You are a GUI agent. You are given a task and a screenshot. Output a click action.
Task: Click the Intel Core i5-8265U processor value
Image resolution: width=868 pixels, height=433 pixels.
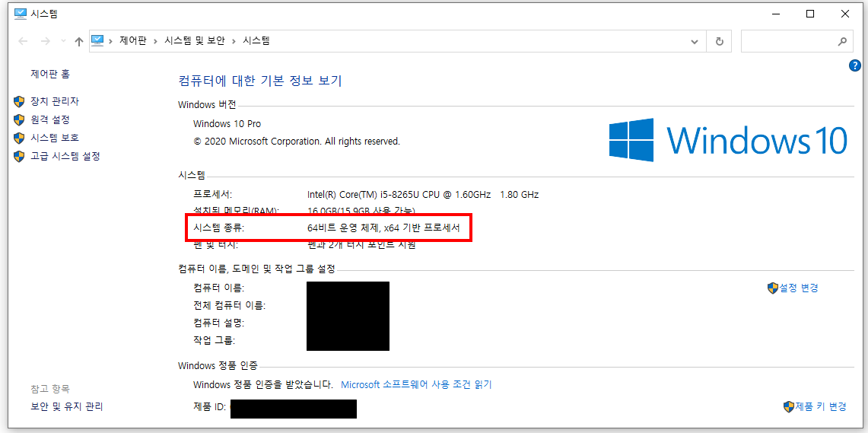coord(423,194)
